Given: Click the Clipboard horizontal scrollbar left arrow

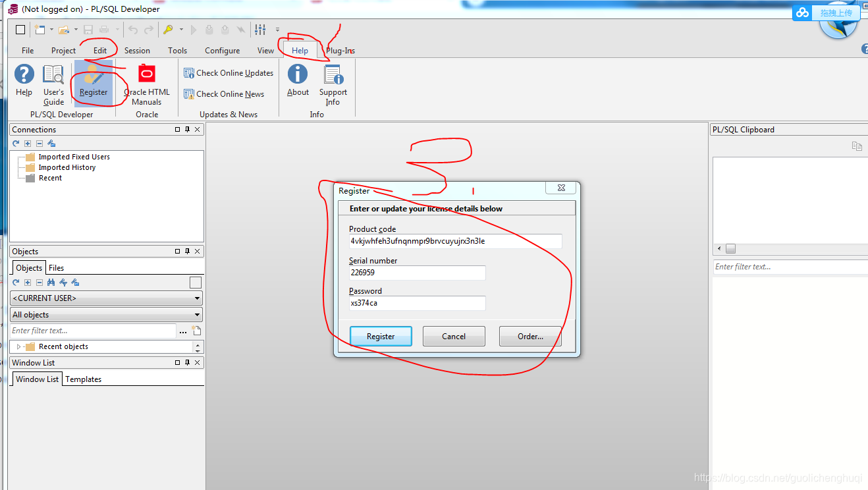Looking at the screenshot, I should pyautogui.click(x=719, y=249).
